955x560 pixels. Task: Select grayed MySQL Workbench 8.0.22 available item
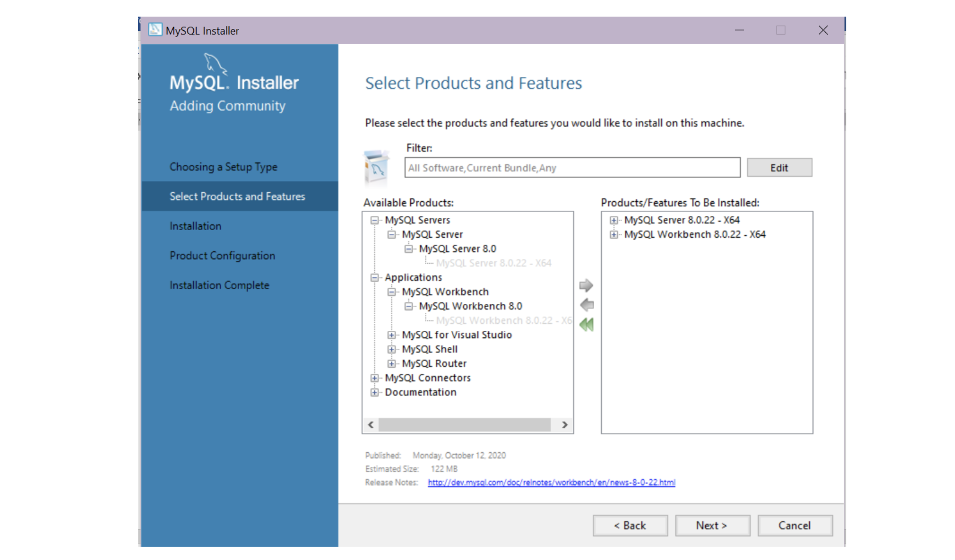point(504,321)
